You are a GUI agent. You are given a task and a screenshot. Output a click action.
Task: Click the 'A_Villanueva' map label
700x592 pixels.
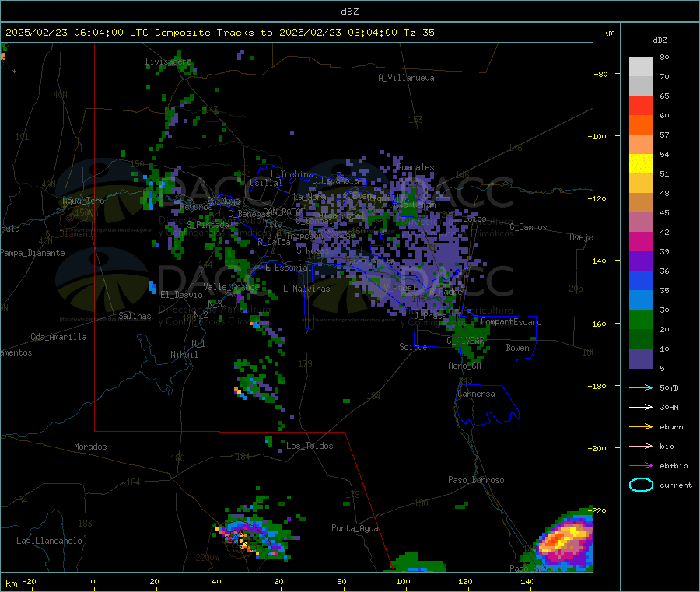pos(406,78)
